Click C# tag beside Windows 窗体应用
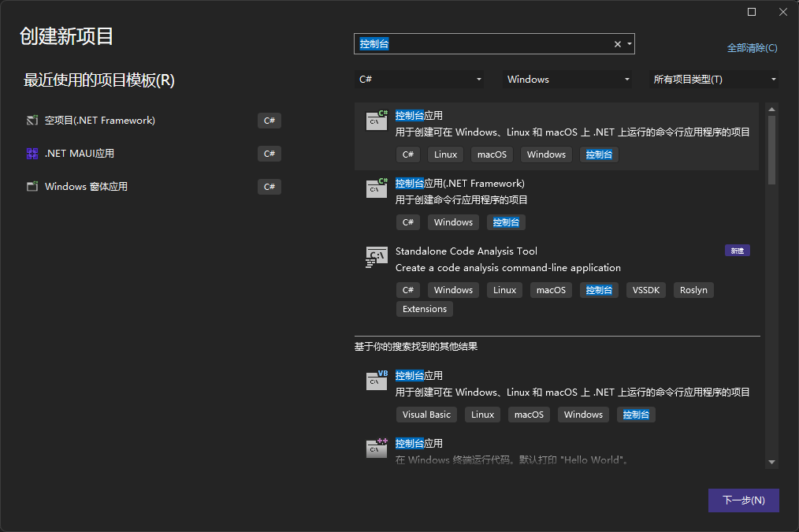The image size is (799, 532). click(x=269, y=187)
